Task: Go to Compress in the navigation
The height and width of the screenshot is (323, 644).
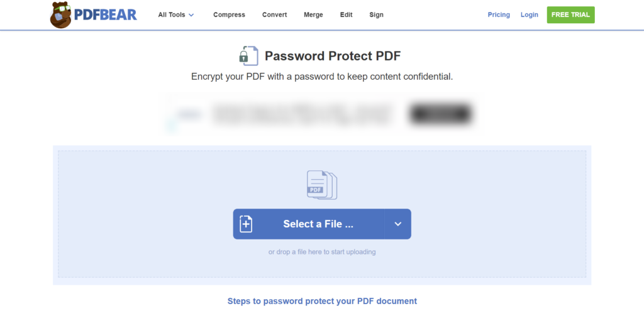Action: pos(229,15)
